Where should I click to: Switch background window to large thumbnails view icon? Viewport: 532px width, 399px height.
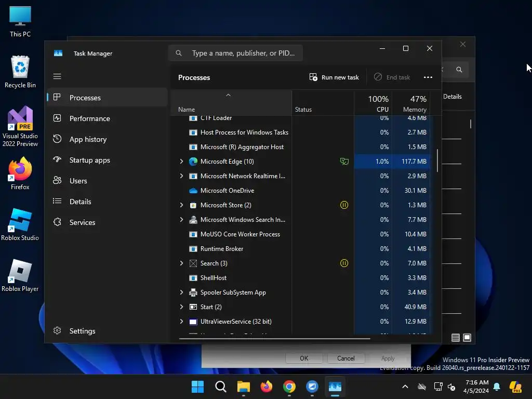(467, 338)
